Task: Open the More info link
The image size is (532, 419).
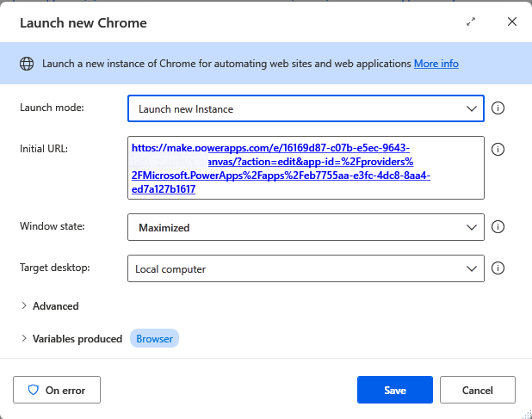Action: coord(436,64)
